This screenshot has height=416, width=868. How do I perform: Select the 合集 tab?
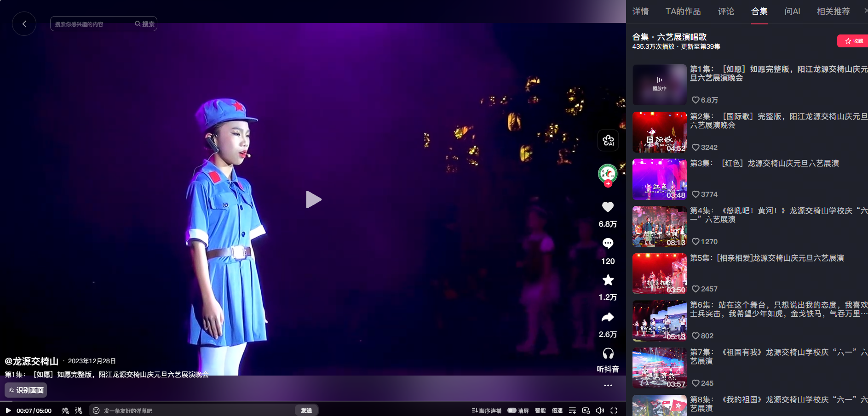click(759, 11)
